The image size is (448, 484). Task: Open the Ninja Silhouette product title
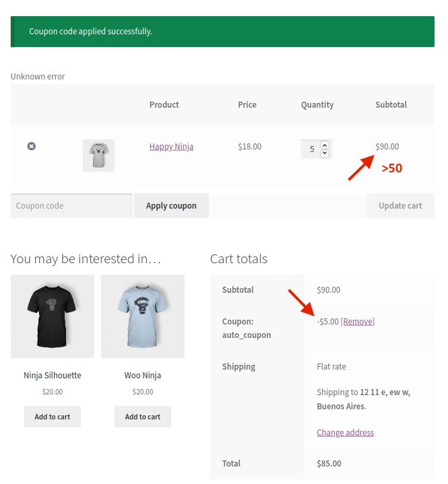coord(53,376)
